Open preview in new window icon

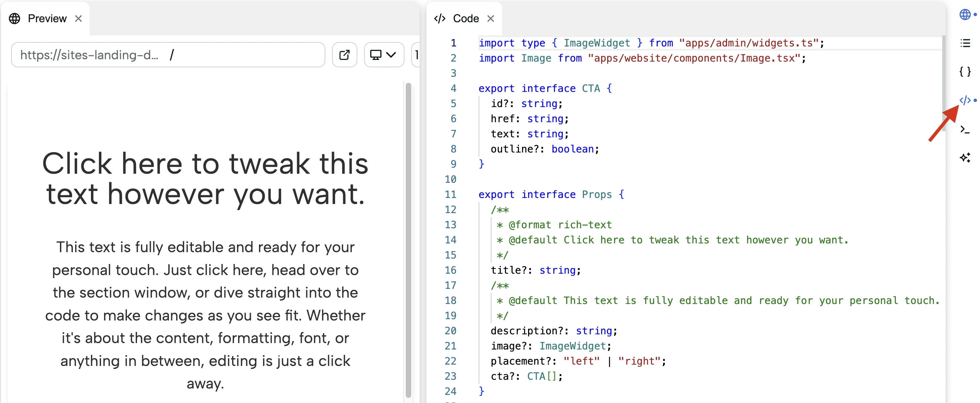(344, 55)
